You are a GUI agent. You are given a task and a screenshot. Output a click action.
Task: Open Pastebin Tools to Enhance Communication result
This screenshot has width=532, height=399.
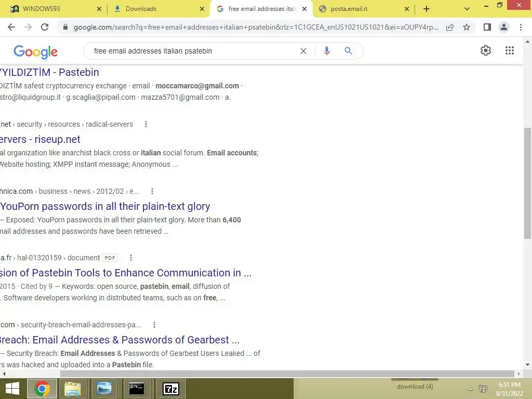(126, 273)
